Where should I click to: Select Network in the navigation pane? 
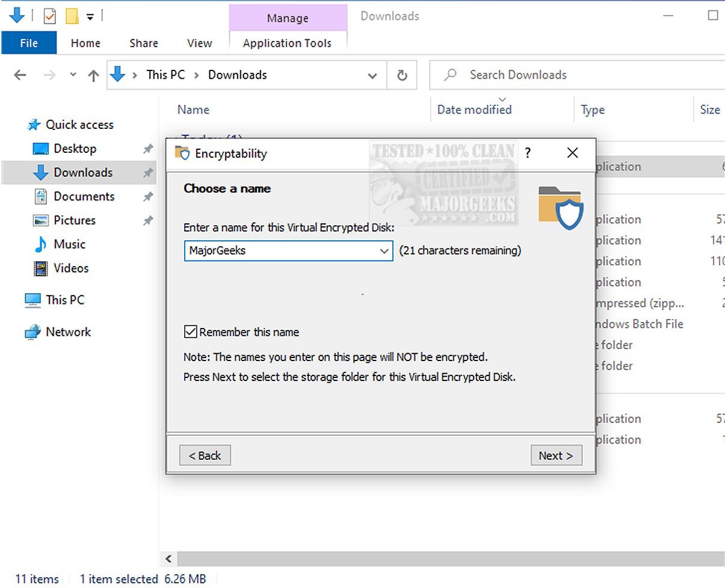[68, 332]
